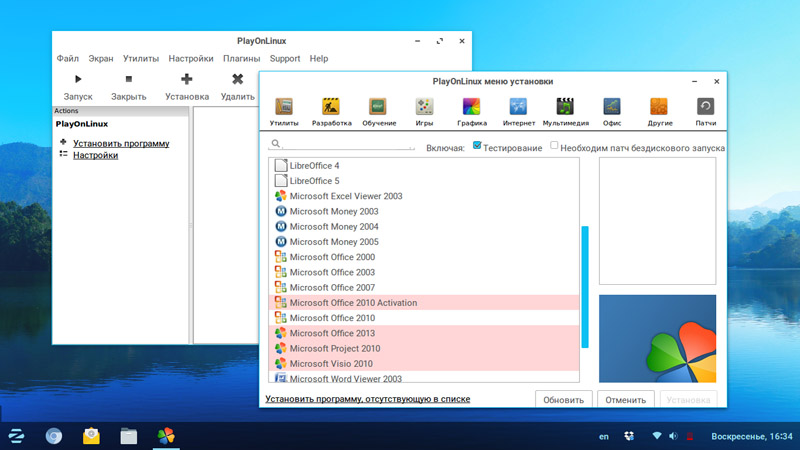
Task: Open Zorin start menu in taskbar
Action: click(x=16, y=436)
